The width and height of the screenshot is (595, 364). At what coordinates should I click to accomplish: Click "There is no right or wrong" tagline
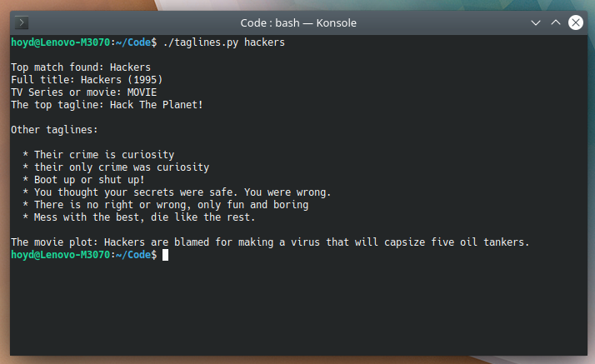coord(171,204)
